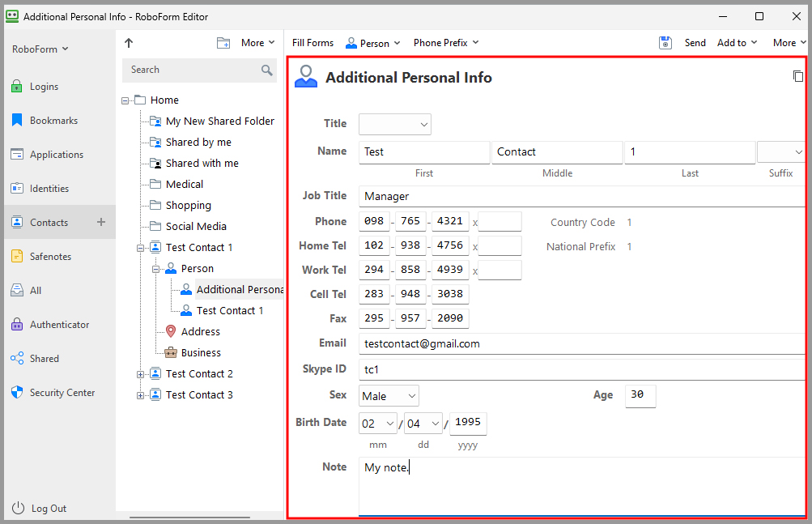
Task: Open the Identities section
Action: [x=40, y=189]
